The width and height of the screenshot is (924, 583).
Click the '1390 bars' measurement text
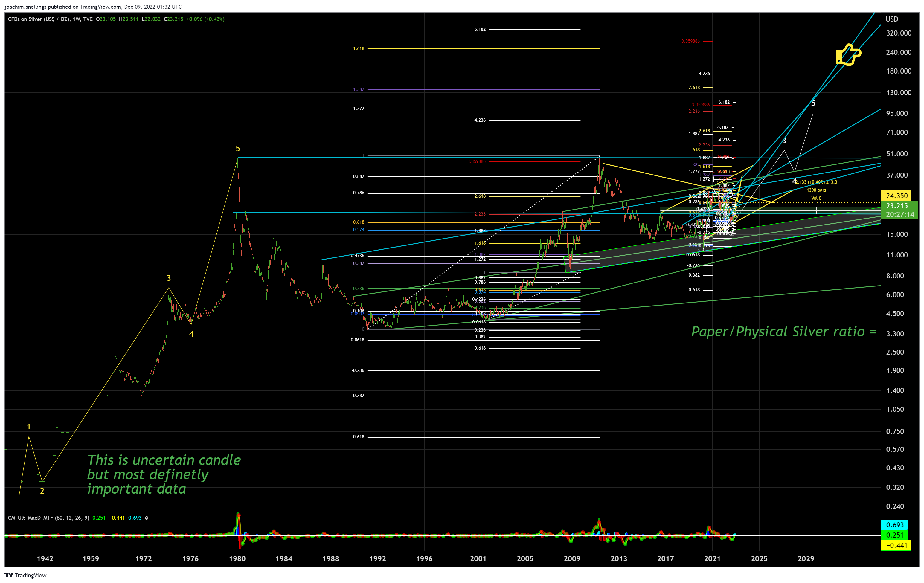[x=816, y=190]
